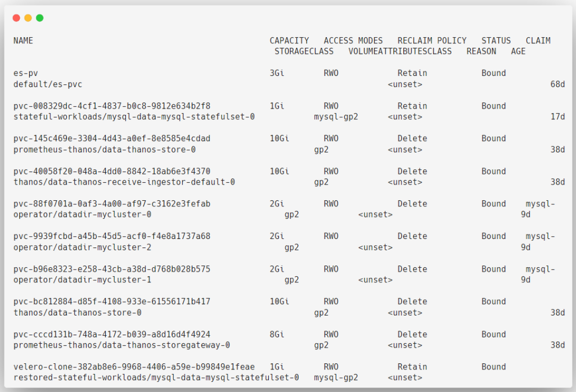Screen dimensions: 576x392
Task: Click the red window control button
Action: pos(16,17)
